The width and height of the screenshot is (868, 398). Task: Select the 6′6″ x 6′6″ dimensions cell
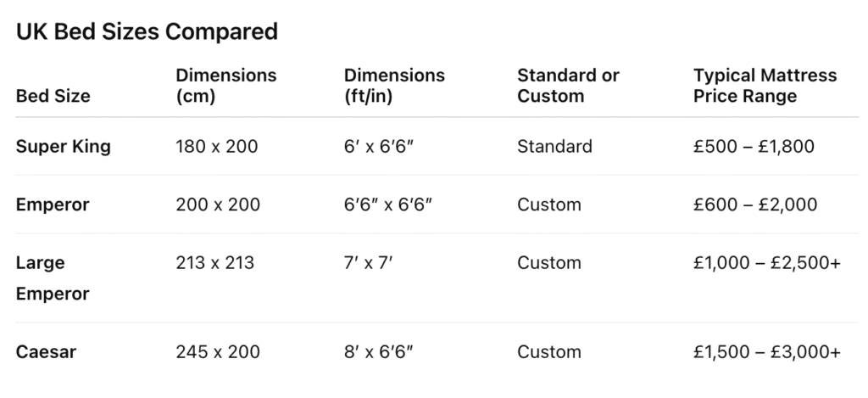[x=388, y=205]
